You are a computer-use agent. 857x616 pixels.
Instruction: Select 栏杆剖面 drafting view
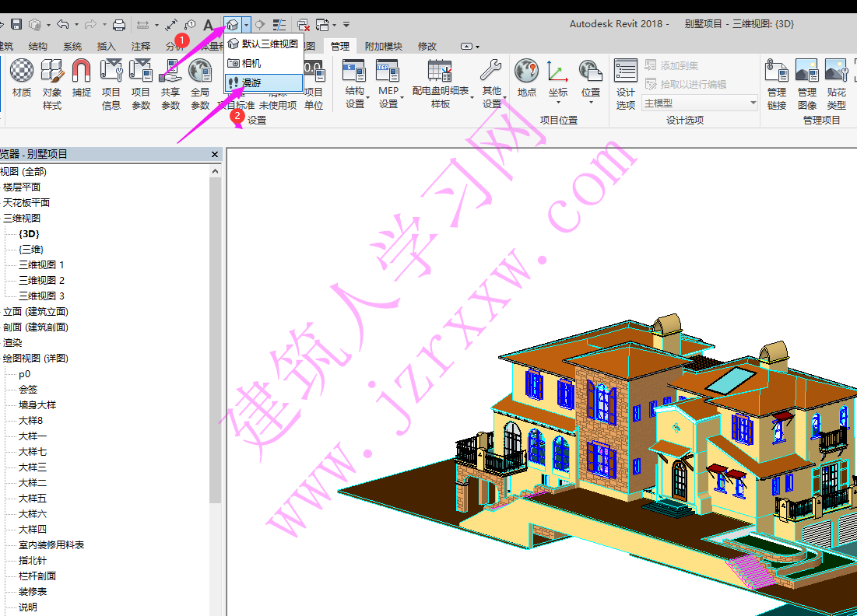point(37,576)
